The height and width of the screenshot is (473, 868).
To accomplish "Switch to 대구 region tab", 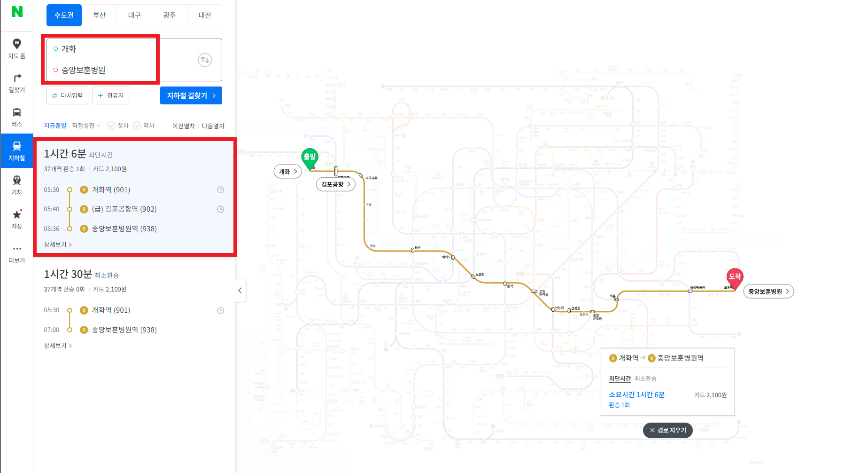I will click(x=134, y=15).
